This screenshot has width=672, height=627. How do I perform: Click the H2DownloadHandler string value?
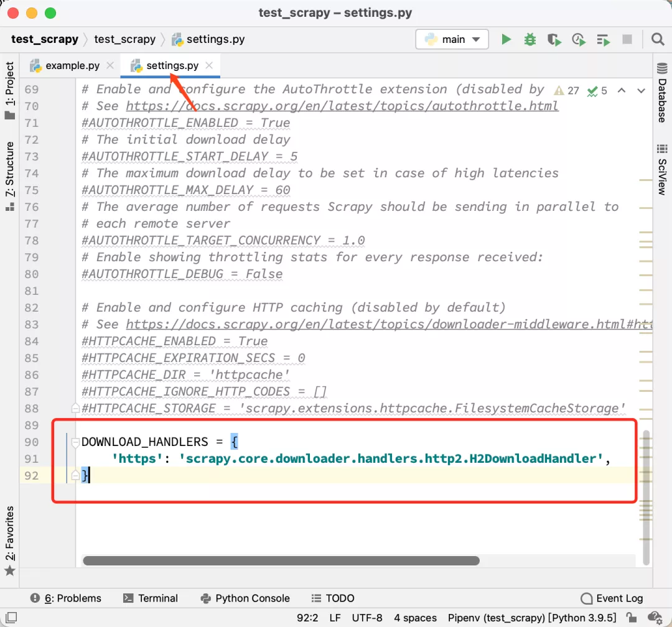[391, 458]
